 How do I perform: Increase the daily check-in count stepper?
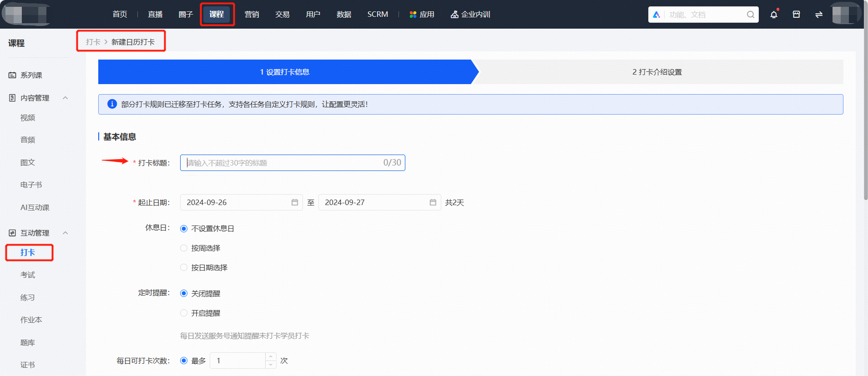click(x=271, y=356)
